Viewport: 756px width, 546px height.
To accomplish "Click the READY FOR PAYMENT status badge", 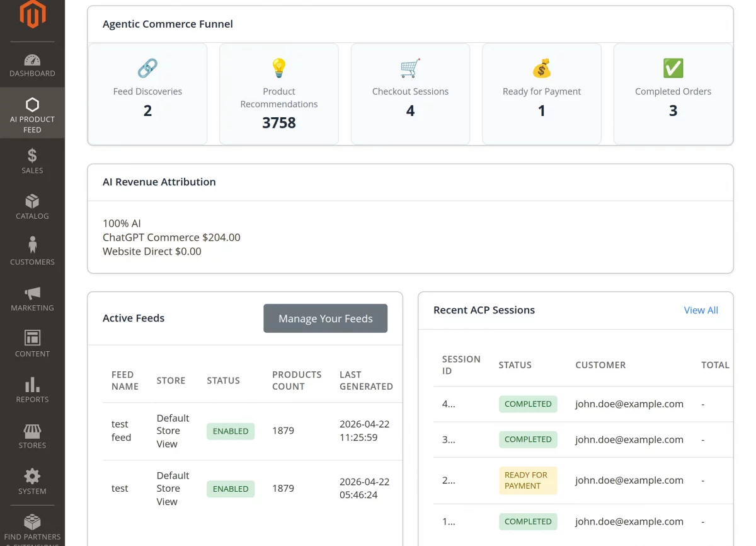I will (x=528, y=480).
